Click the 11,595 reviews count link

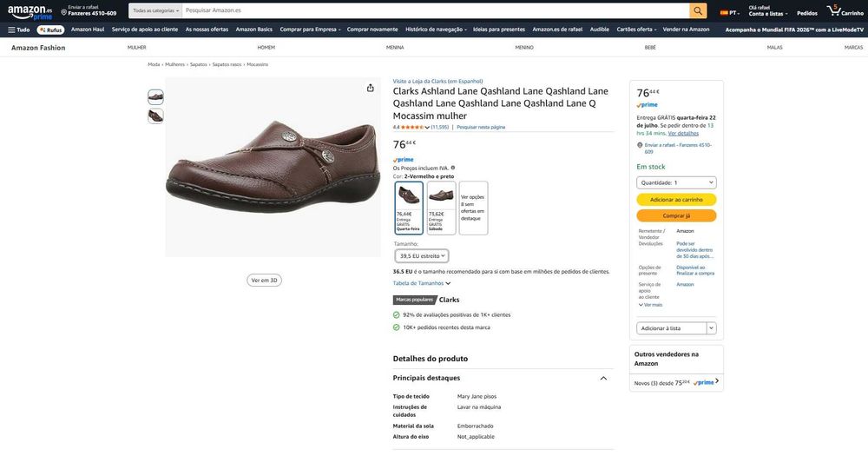(x=439, y=128)
